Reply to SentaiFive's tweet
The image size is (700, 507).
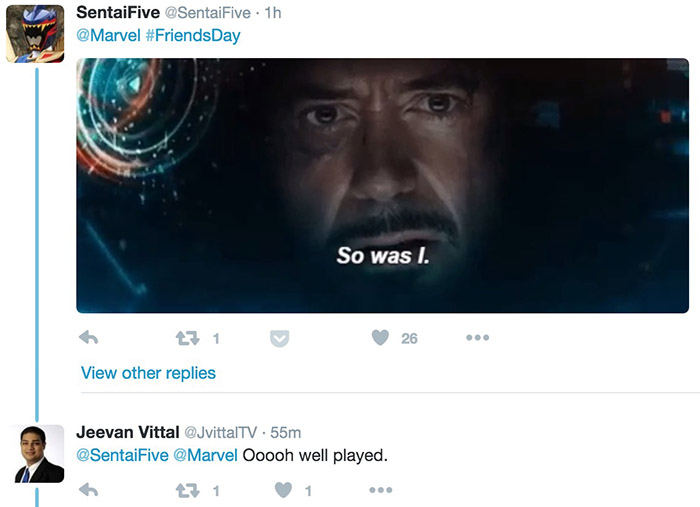pyautogui.click(x=88, y=339)
